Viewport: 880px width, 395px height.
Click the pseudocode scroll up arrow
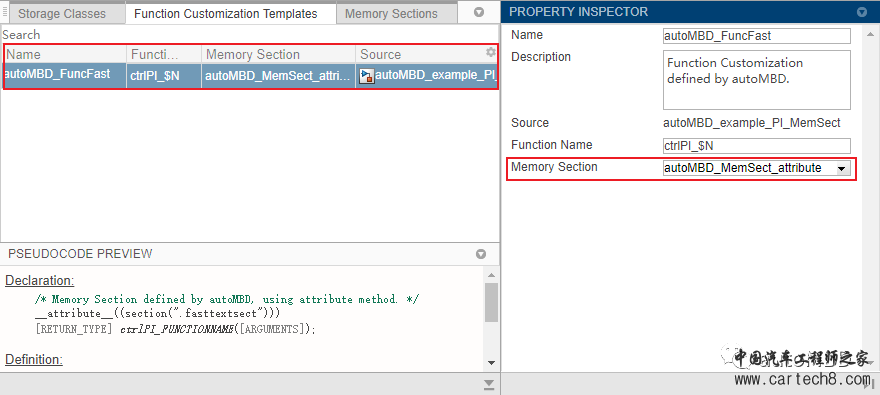click(491, 275)
